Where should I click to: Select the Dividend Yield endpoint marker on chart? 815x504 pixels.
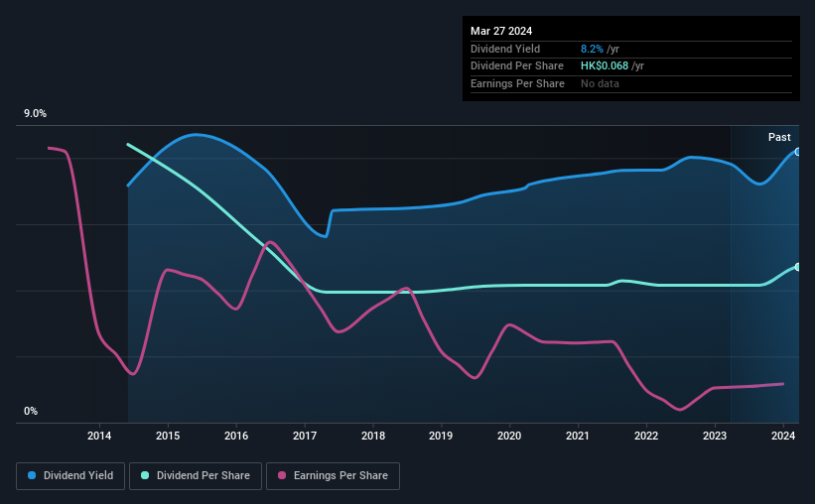(x=798, y=152)
